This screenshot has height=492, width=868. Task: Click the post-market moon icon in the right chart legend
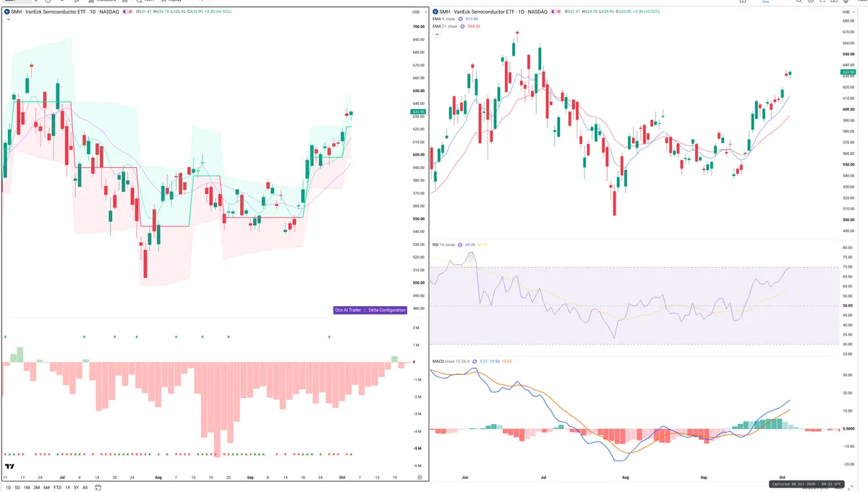click(553, 12)
